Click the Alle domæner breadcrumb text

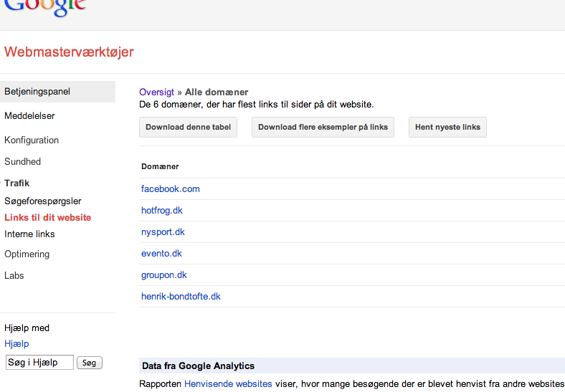217,92
